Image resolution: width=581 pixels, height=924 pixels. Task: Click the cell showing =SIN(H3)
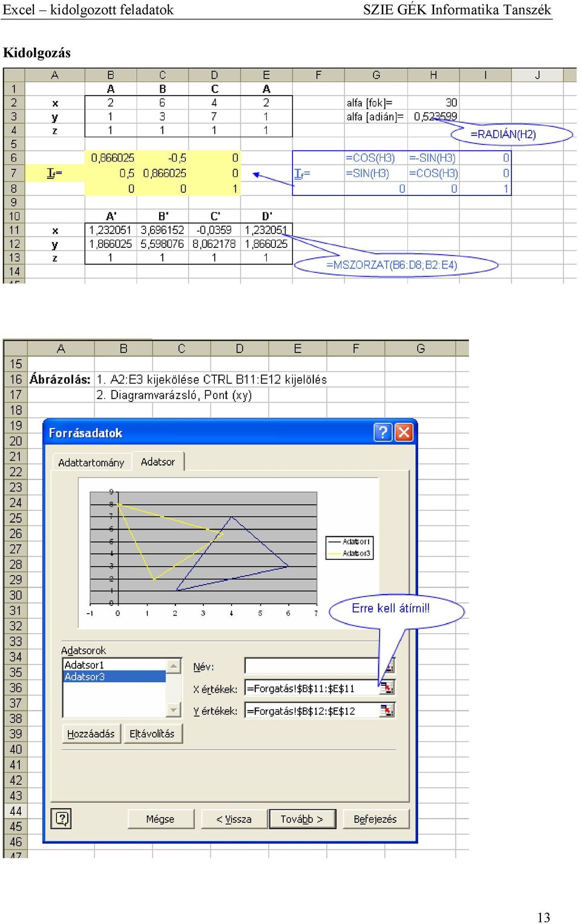[376, 173]
